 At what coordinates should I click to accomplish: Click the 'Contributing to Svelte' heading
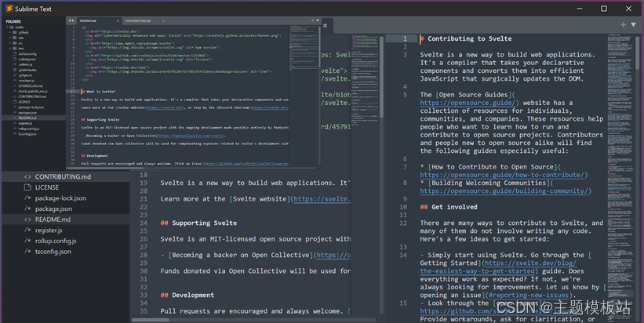pos(469,38)
